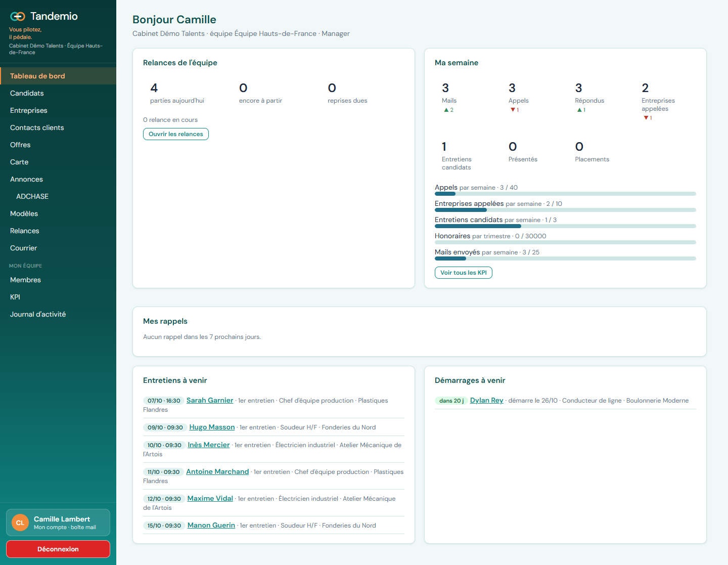Screen dimensions: 728x565
Task: Open the Entreprises section
Action: point(58,110)
